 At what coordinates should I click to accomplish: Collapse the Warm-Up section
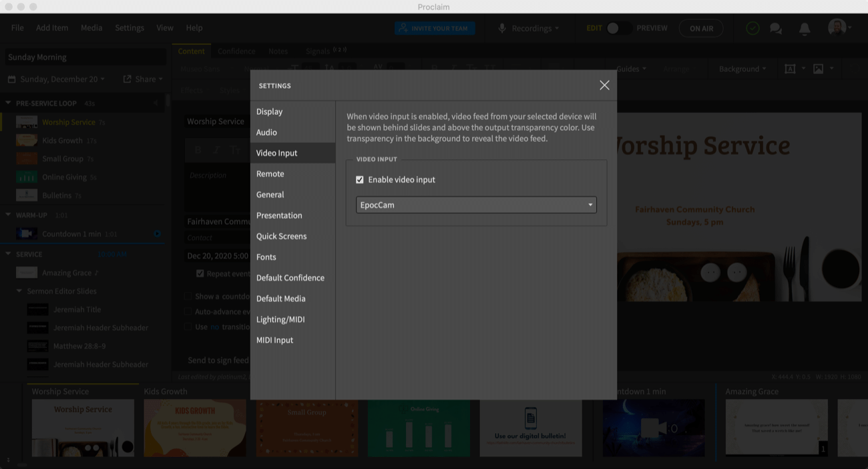coord(8,215)
